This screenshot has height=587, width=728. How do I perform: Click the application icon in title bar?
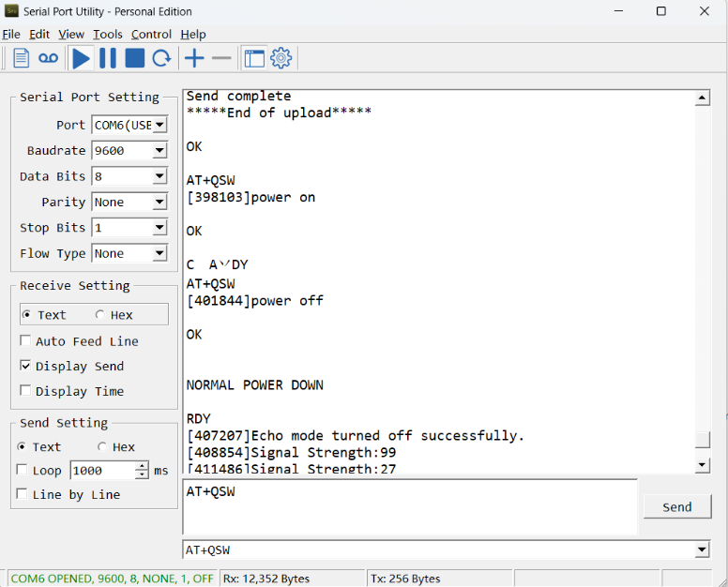tap(11, 11)
